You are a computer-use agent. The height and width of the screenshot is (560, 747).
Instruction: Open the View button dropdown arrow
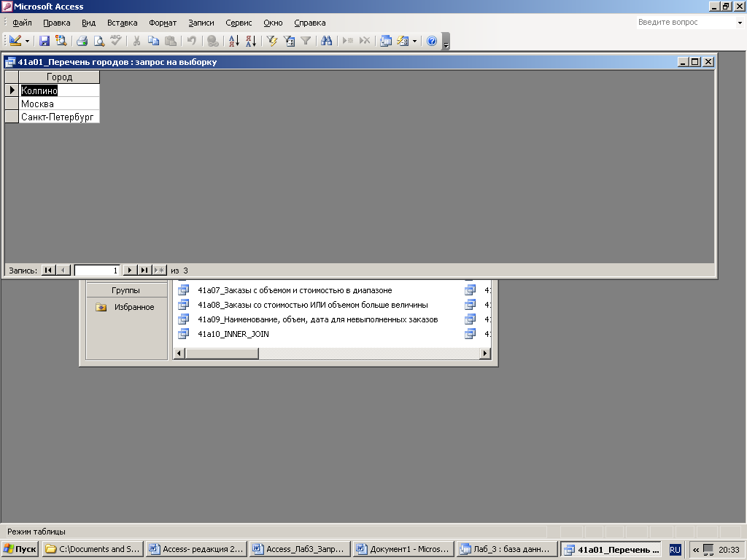click(27, 42)
